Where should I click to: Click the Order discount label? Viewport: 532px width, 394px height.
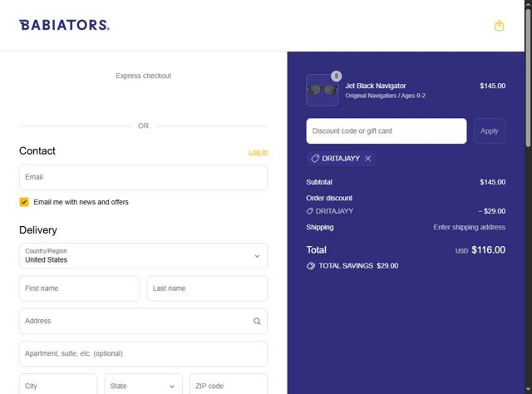(x=329, y=198)
